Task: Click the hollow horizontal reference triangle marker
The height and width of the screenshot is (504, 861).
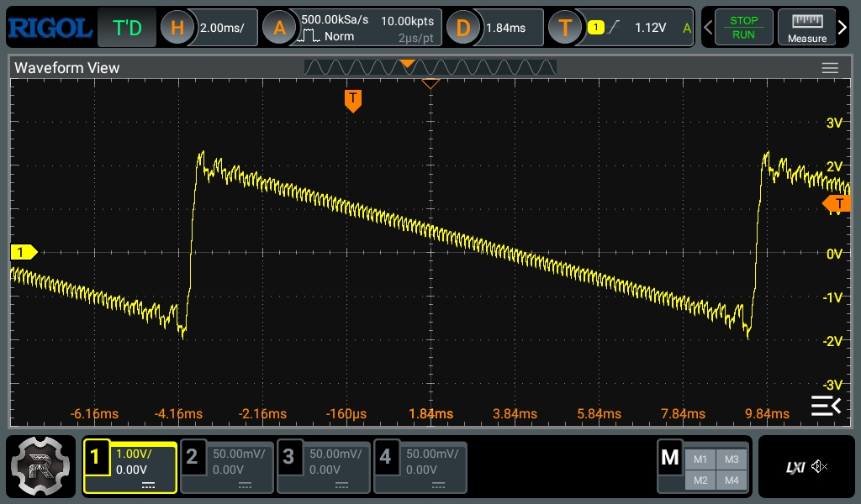Action: (x=430, y=83)
